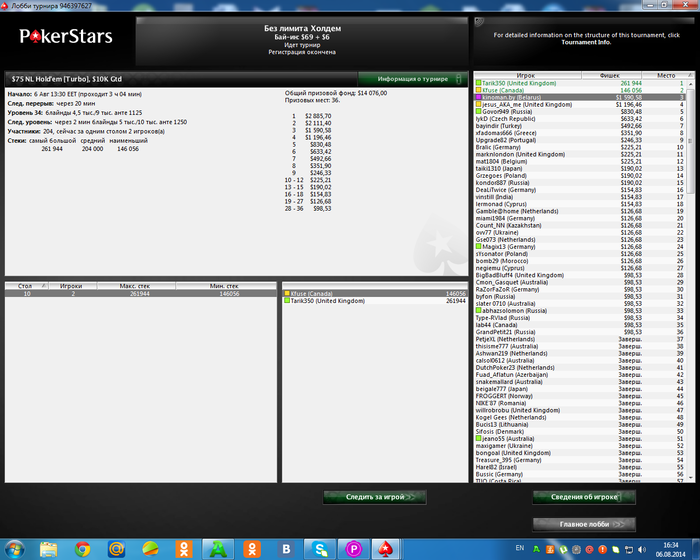Screen dimensions: 700x560
Task: Select Bralic (Germany) row
Action: (x=580, y=147)
